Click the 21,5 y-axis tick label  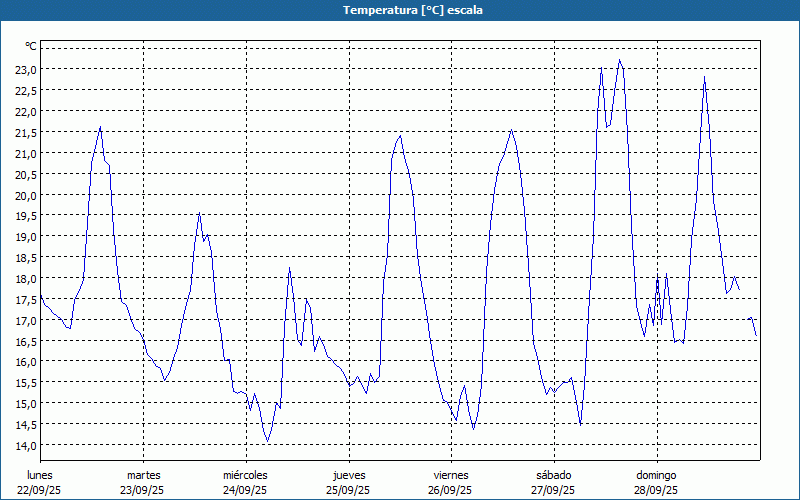pyautogui.click(x=25, y=132)
